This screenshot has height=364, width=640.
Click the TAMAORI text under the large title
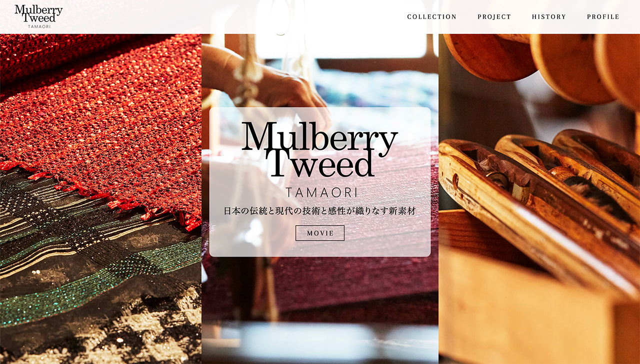[x=320, y=193]
